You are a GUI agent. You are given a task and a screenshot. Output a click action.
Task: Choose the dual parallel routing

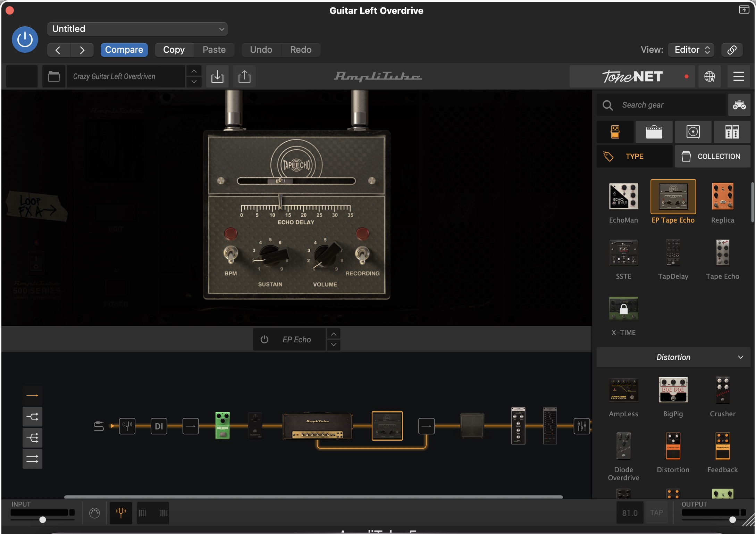(32, 459)
